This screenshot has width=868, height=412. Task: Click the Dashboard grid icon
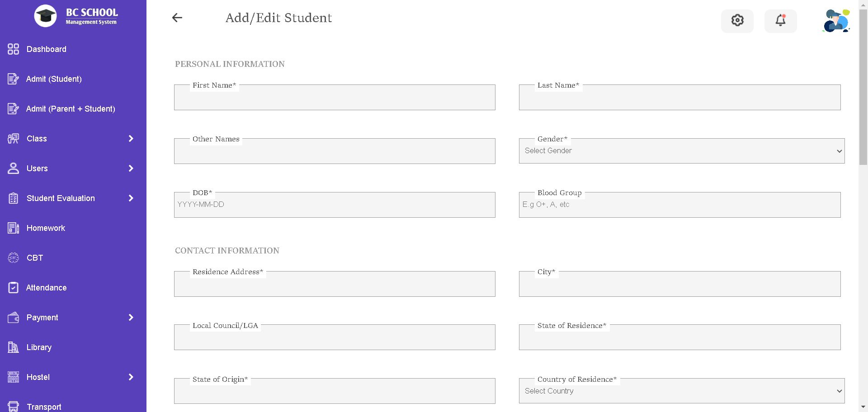[x=14, y=49]
